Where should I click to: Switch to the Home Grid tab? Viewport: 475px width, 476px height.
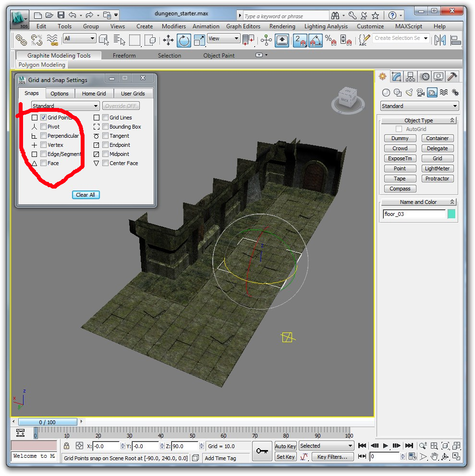click(x=94, y=94)
